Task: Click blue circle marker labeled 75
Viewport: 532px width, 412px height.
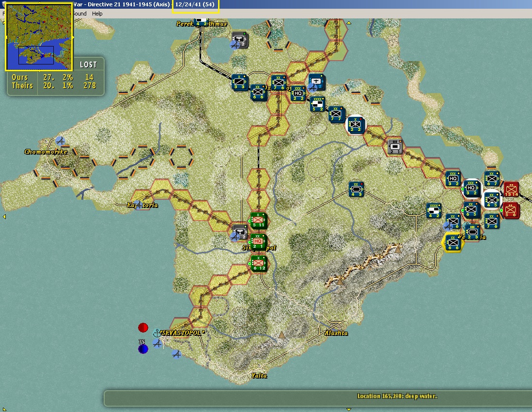Action: point(143,349)
